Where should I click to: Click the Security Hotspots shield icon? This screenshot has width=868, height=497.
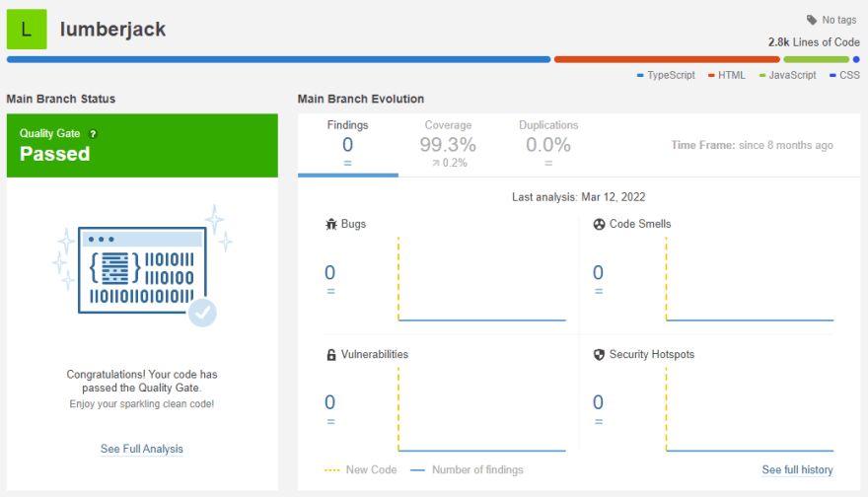click(599, 355)
